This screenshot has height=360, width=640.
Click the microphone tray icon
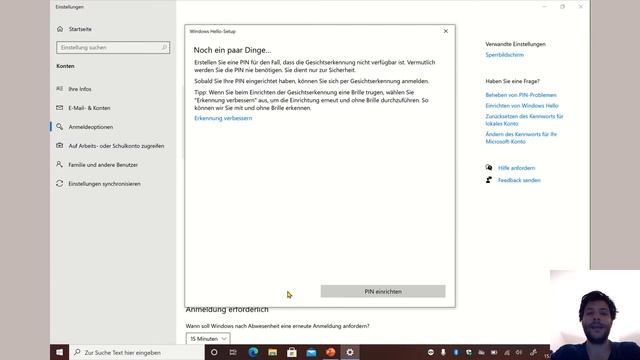[443, 352]
